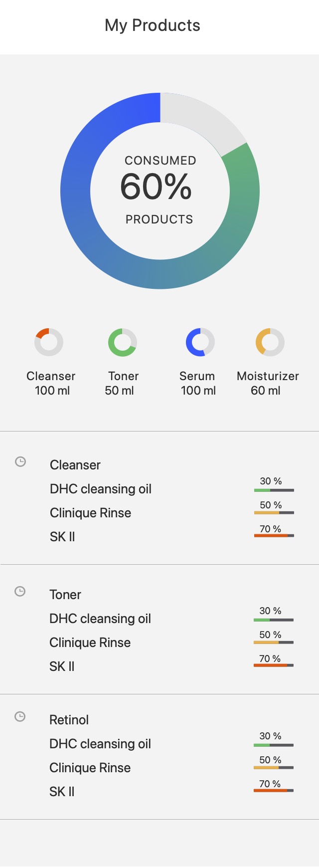The image size is (319, 868).
Task: Open Clinique Rinse under Toner
Action: [x=90, y=643]
